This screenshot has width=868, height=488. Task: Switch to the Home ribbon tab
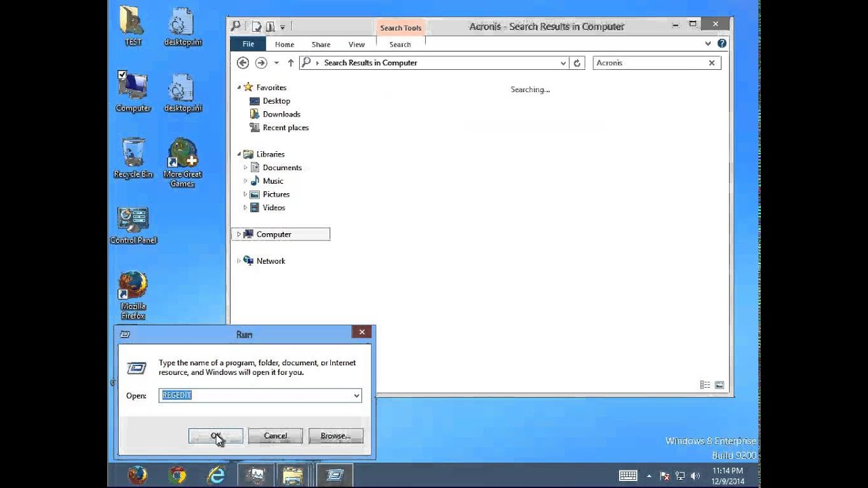point(284,44)
